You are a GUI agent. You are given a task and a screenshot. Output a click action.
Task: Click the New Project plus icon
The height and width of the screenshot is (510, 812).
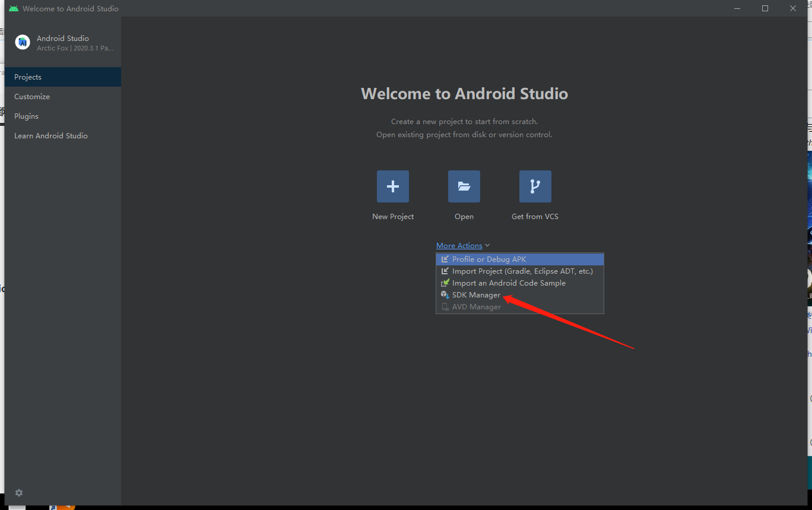click(393, 186)
